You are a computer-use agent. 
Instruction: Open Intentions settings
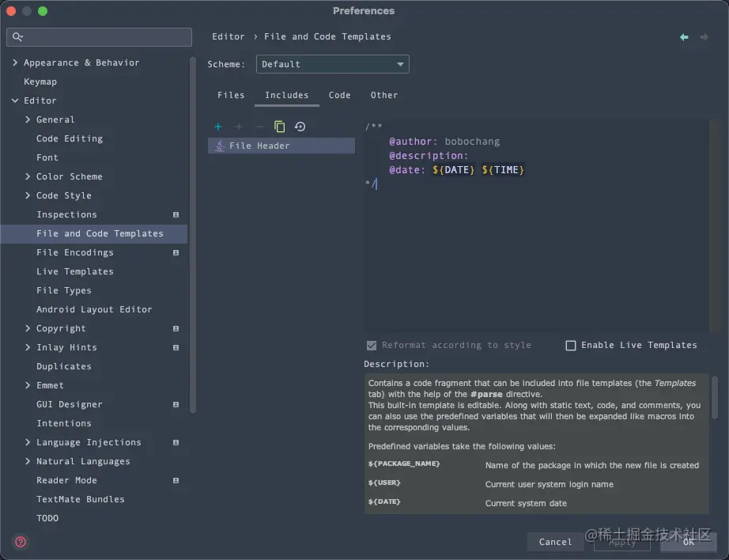click(x=64, y=423)
